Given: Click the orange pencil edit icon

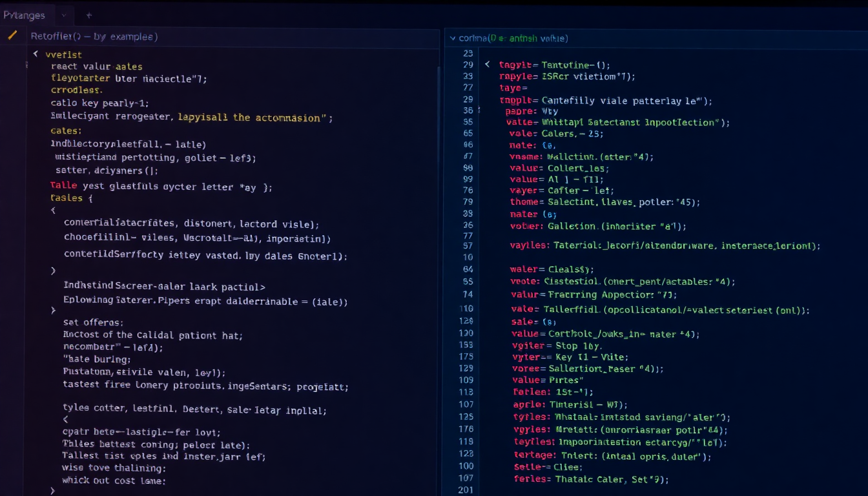Looking at the screenshot, I should click(12, 35).
